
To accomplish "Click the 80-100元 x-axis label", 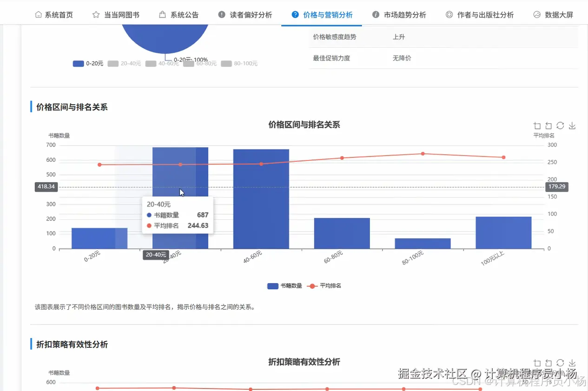I will [413, 258].
